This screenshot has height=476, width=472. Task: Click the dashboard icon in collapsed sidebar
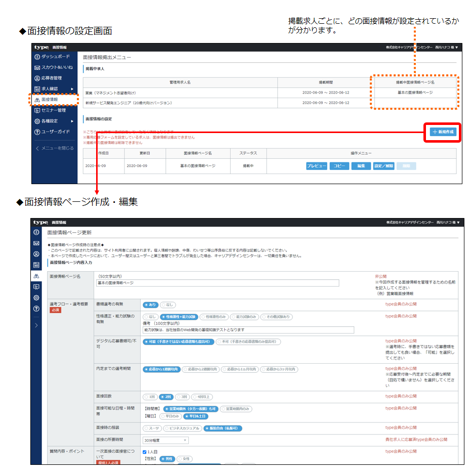click(x=36, y=232)
